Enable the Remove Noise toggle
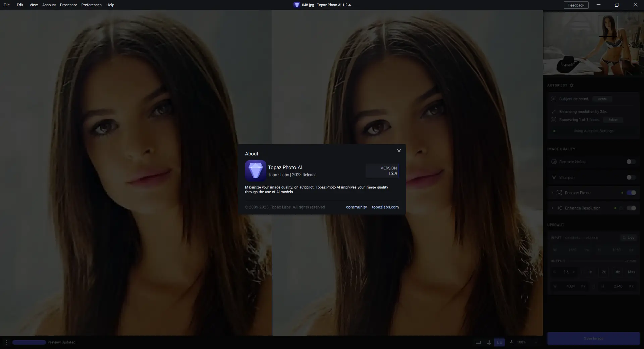 coord(631,162)
